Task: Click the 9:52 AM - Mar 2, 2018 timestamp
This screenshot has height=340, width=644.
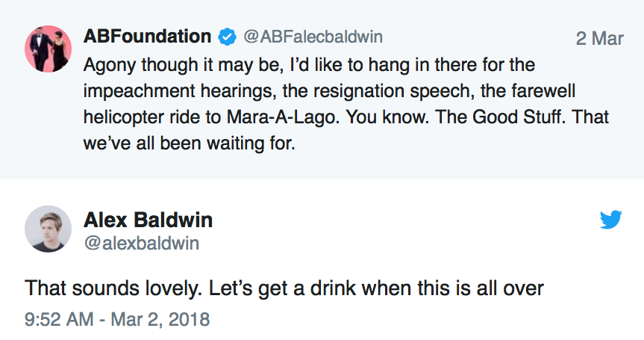Action: pyautogui.click(x=117, y=320)
